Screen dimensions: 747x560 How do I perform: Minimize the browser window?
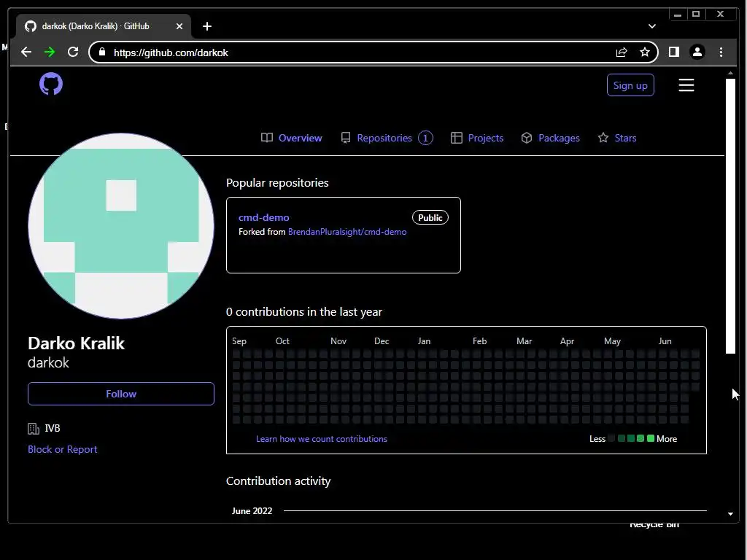pos(678,15)
